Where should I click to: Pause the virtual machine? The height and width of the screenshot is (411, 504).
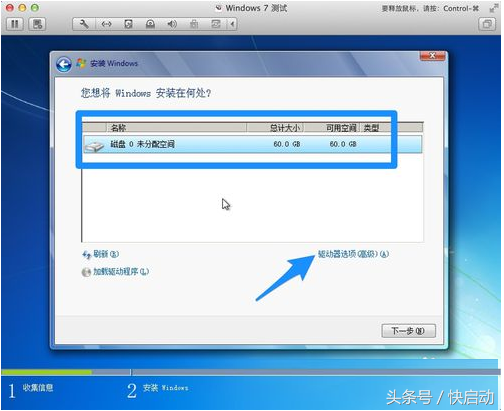tap(15, 24)
